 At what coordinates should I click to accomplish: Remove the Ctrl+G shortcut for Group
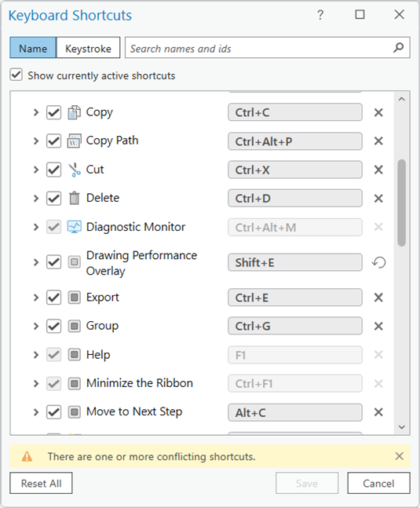click(x=378, y=326)
